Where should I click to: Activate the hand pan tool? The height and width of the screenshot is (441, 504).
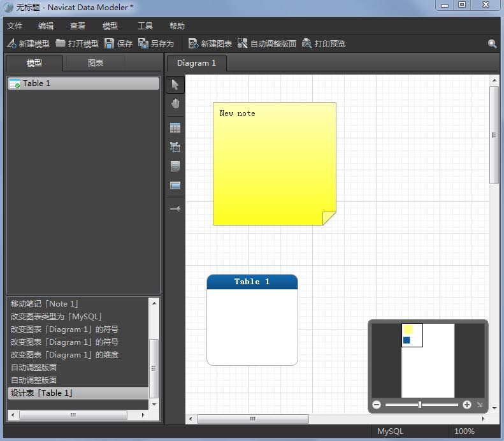point(175,104)
